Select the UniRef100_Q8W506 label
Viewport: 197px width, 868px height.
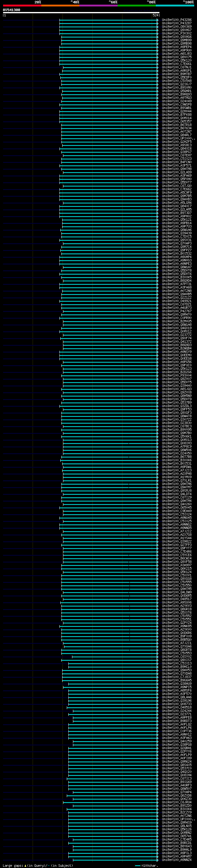coord(176,450)
